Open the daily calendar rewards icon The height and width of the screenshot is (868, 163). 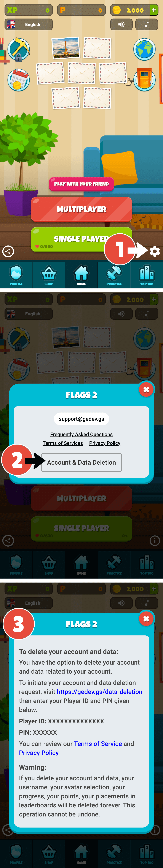19,80
